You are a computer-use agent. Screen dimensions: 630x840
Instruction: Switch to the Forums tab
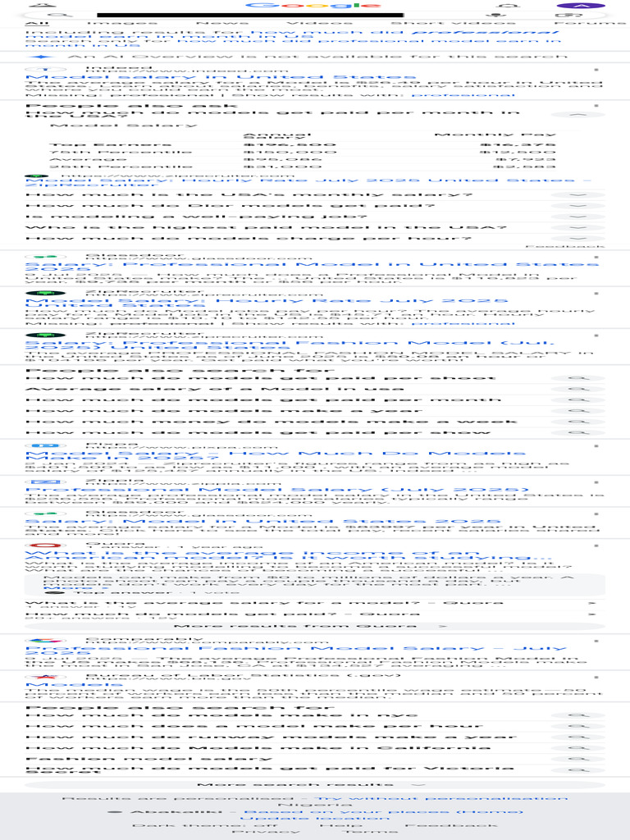[591, 23]
